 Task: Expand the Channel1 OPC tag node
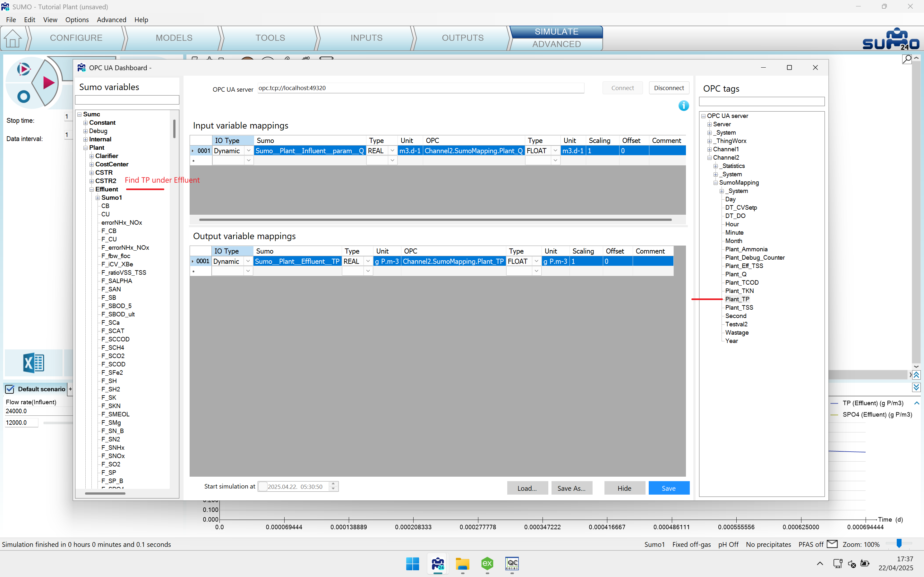point(709,150)
